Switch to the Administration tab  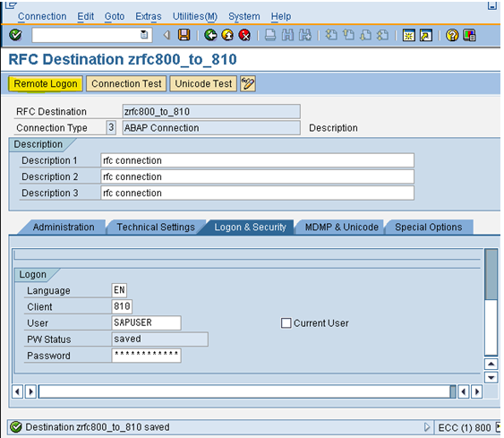pyautogui.click(x=64, y=227)
